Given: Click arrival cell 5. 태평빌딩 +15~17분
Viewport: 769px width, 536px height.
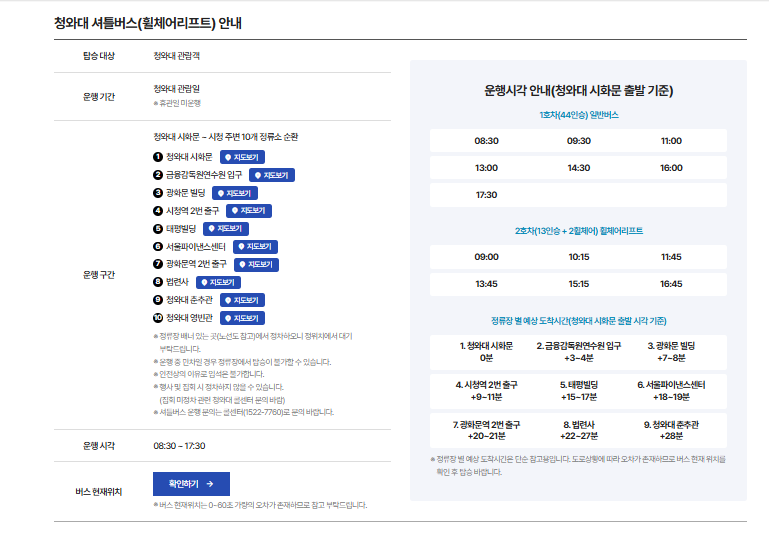Looking at the screenshot, I should pyautogui.click(x=579, y=391).
